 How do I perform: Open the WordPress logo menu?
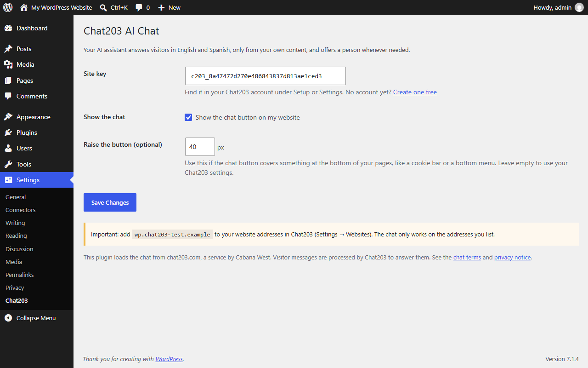(8, 7)
